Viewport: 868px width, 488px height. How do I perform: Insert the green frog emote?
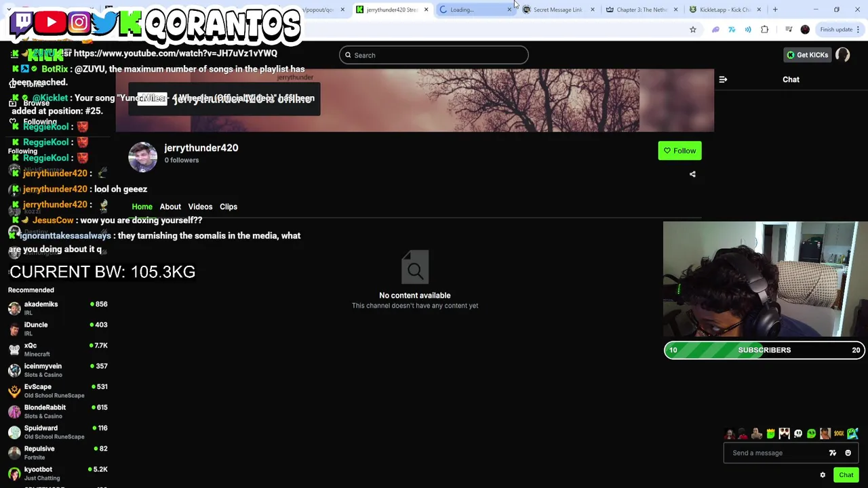point(812,434)
